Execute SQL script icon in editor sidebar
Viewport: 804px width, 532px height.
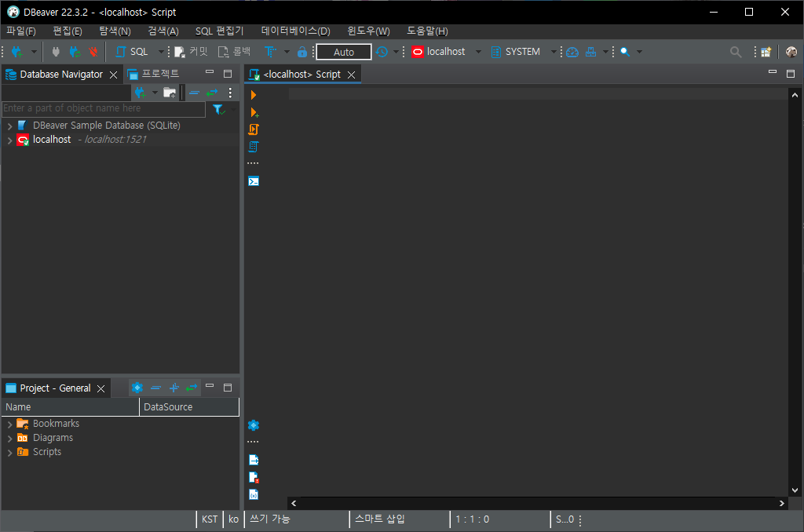click(x=254, y=129)
